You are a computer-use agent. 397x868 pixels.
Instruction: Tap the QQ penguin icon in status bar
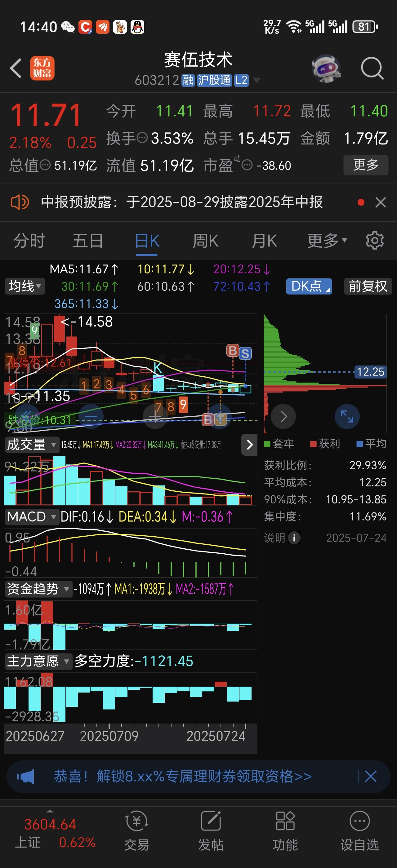137,27
